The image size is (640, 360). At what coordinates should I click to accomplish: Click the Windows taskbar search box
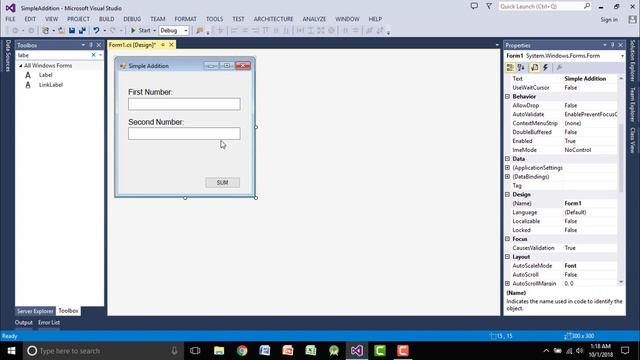tap(104, 351)
